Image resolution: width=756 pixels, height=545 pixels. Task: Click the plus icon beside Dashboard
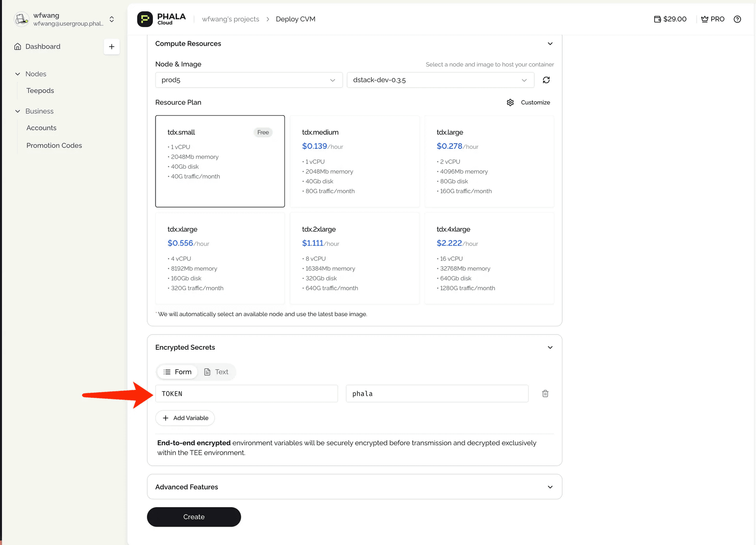point(111,47)
